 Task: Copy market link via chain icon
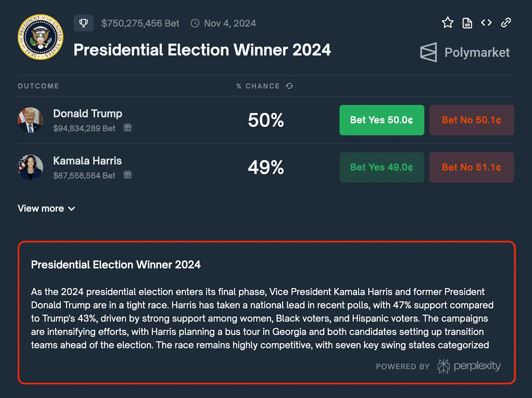(x=506, y=23)
